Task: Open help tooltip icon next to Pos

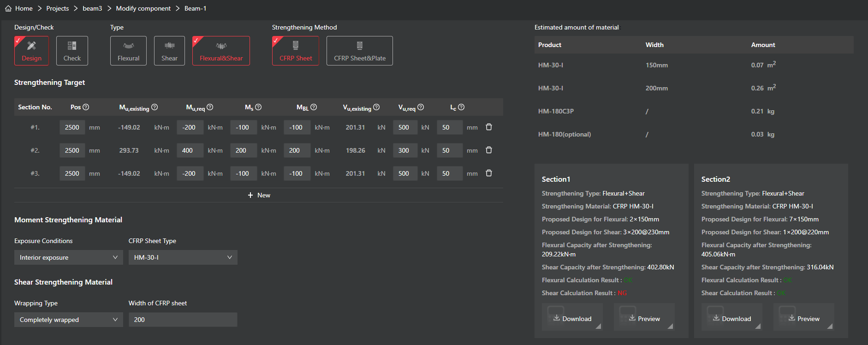Action: (x=86, y=107)
